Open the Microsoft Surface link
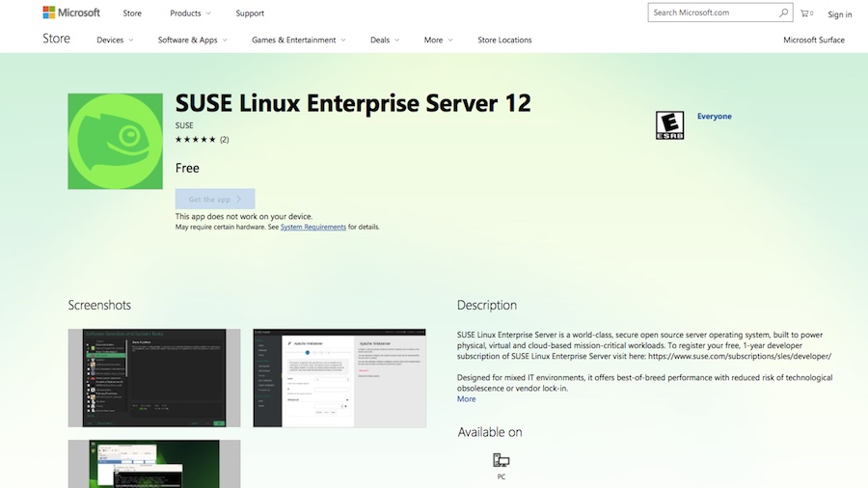The image size is (868, 488). click(x=814, y=40)
